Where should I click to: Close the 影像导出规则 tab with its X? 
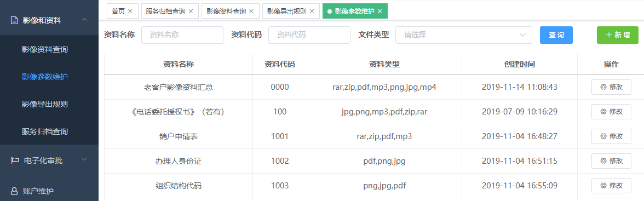coord(312,11)
